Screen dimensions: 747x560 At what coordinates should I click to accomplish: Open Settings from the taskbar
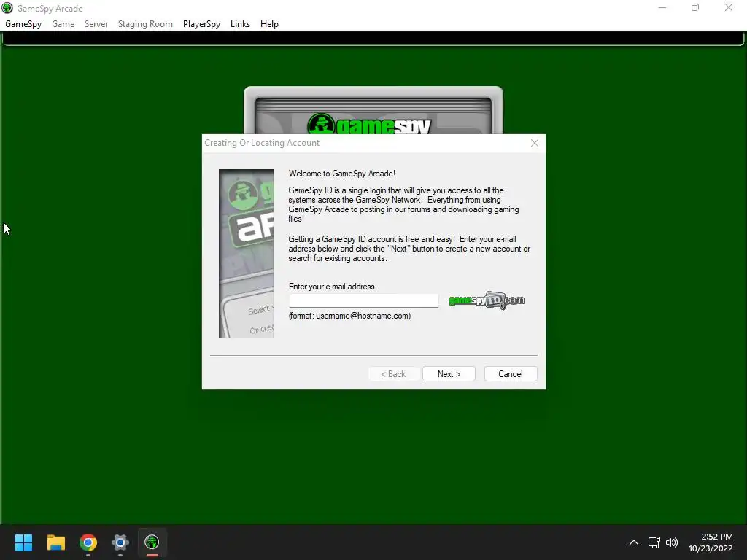(x=120, y=542)
